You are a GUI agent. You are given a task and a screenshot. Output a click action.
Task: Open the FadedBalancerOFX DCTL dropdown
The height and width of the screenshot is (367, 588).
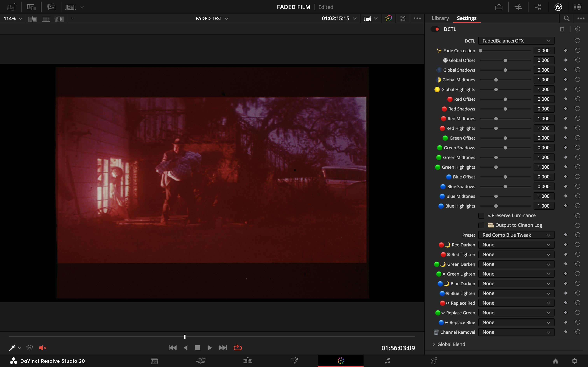point(516,41)
